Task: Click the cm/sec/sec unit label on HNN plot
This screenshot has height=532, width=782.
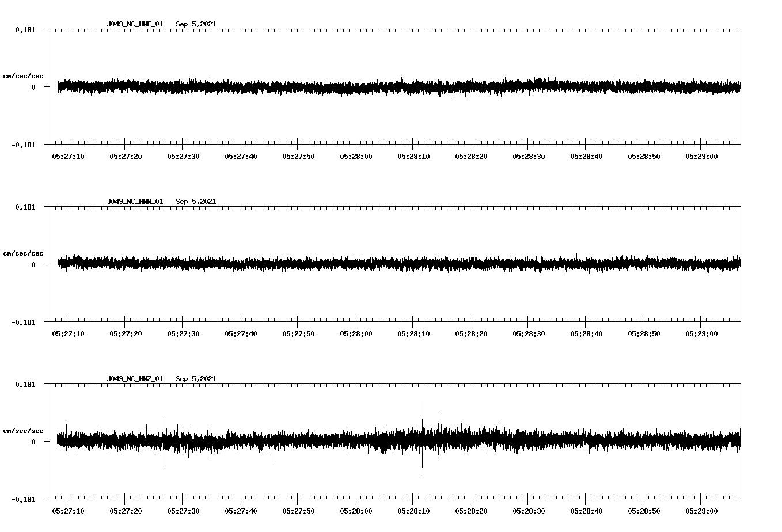Action: 23,253
